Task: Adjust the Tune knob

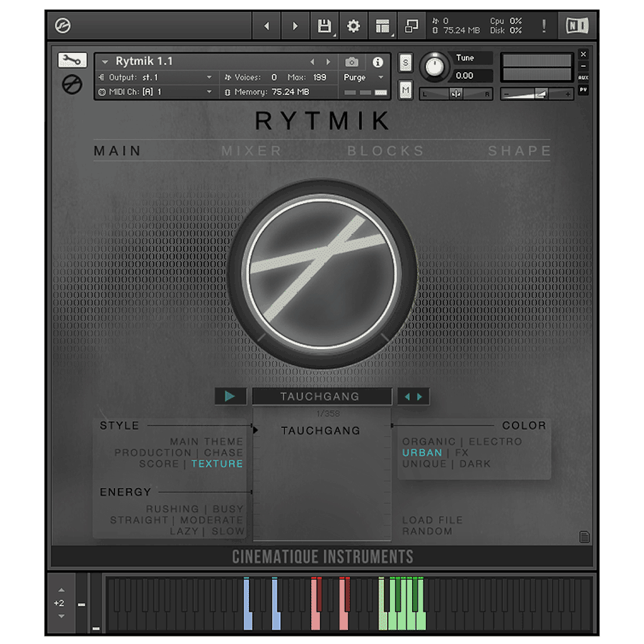Action: tap(434, 67)
